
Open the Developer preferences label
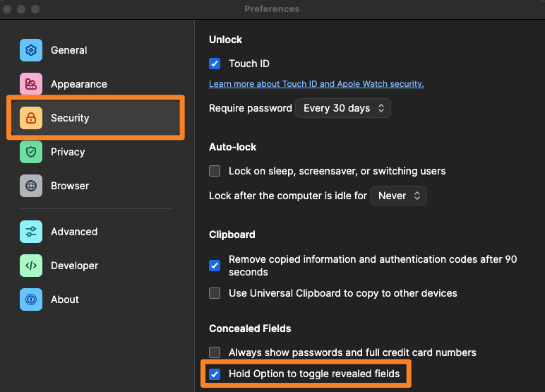pyautogui.click(x=74, y=266)
